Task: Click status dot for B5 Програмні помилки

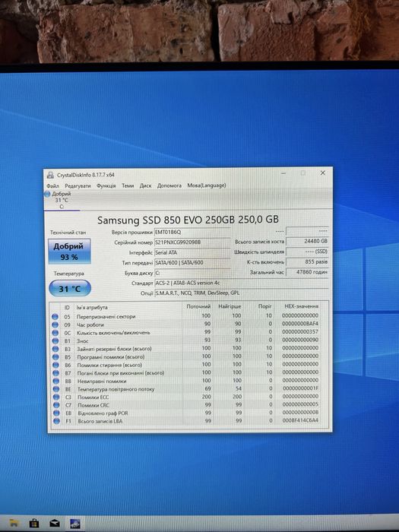Action: 55,357
